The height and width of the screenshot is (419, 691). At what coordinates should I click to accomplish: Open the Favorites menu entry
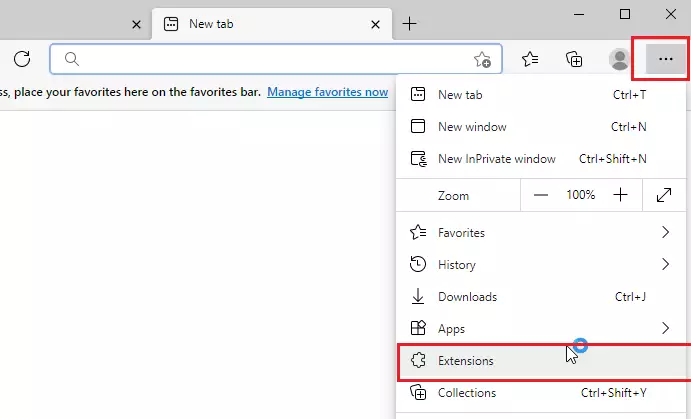(x=541, y=233)
